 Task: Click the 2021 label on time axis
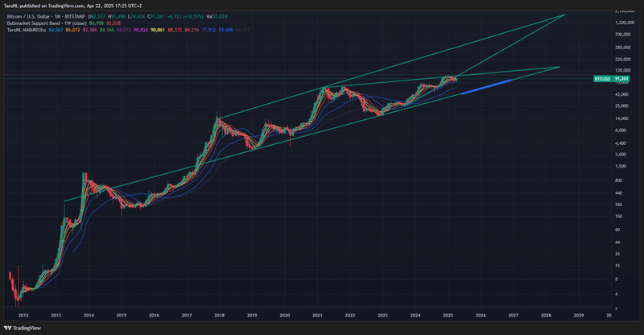click(x=317, y=315)
